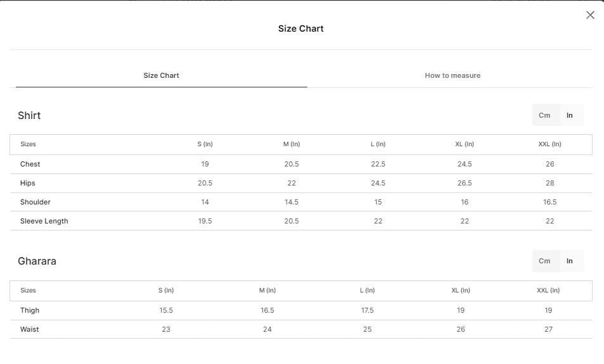Viewport: 604px width, 364px height.
Task: Click the Sleeve Length row label
Action: point(44,221)
